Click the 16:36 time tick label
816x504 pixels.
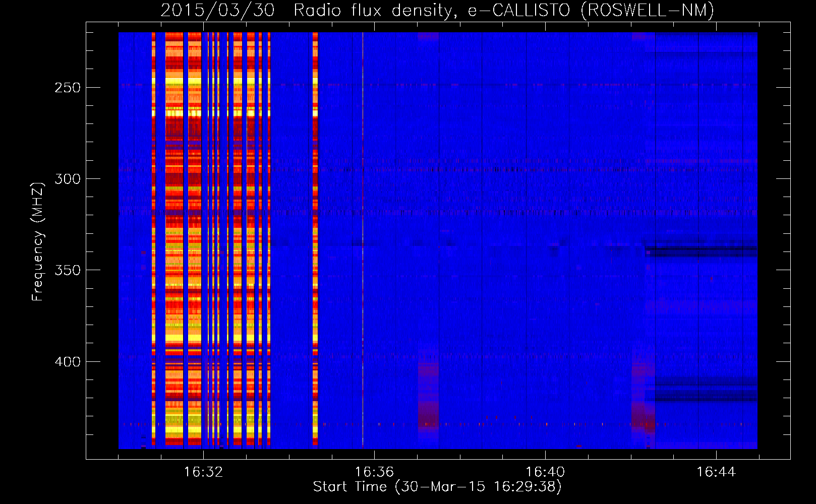374,472
